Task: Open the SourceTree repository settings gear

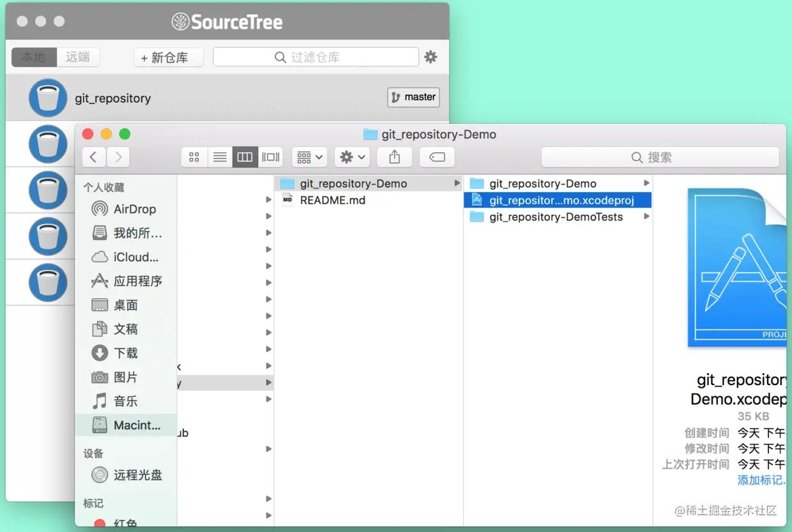Action: (430, 57)
